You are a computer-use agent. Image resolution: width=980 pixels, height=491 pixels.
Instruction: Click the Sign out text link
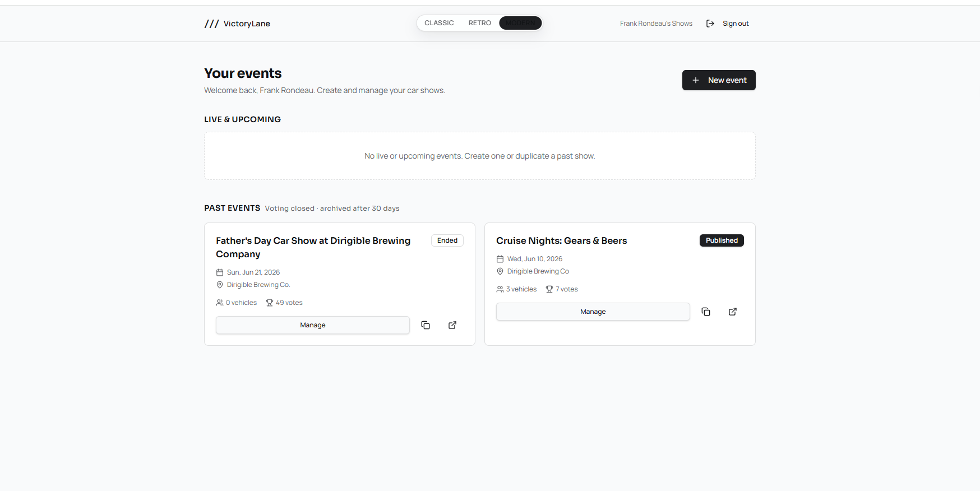click(736, 24)
